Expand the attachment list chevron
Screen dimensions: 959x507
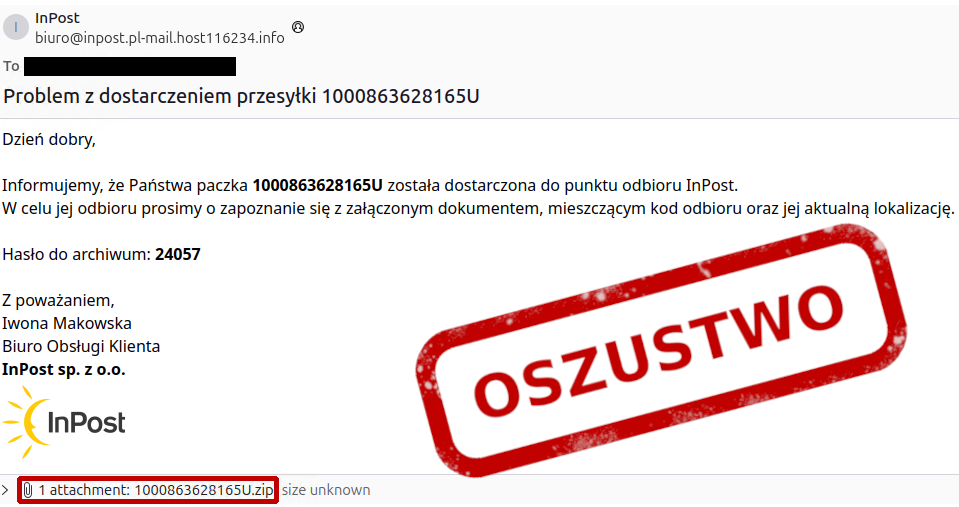(x=6, y=490)
